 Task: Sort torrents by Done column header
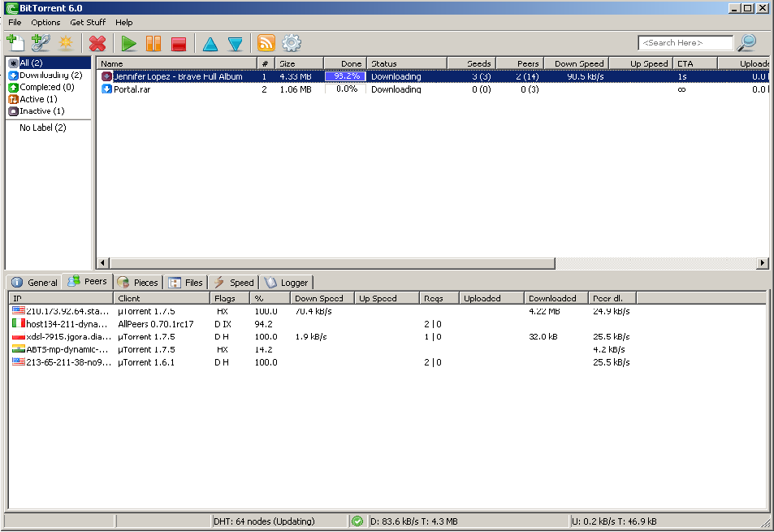(345, 63)
